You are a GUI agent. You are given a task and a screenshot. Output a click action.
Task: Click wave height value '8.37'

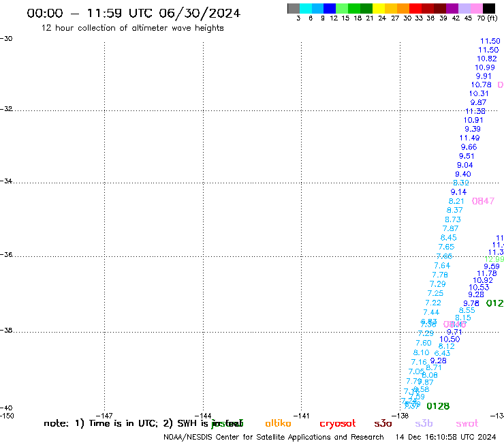454,210
